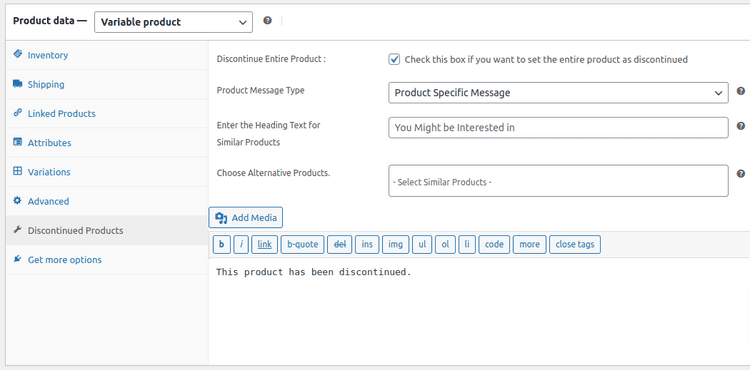The image size is (750, 370).
Task: Click the 'Discontinue Entire Product :' label
Action: (x=271, y=59)
